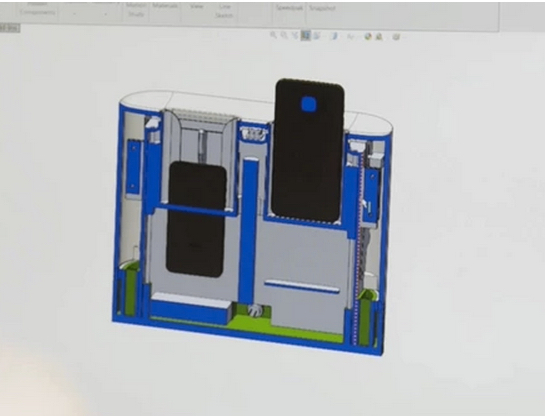Select the Zoom to Area icon
The height and width of the screenshot is (416, 545).
(284, 35)
